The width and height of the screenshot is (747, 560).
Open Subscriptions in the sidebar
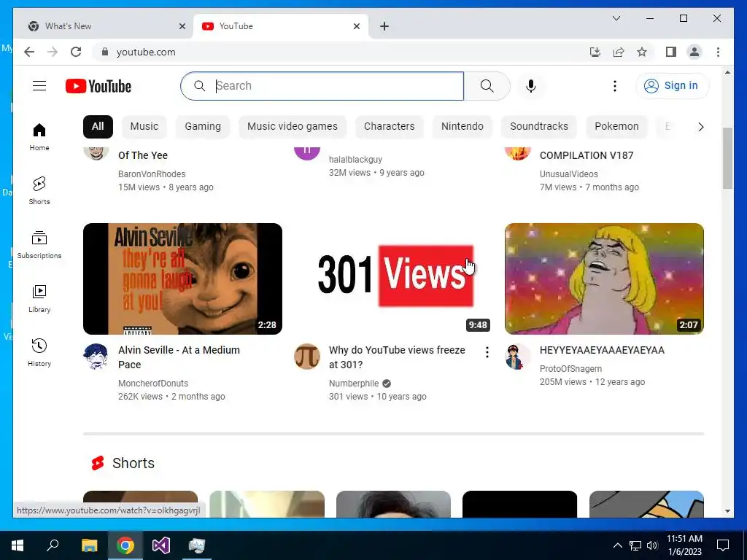39,245
